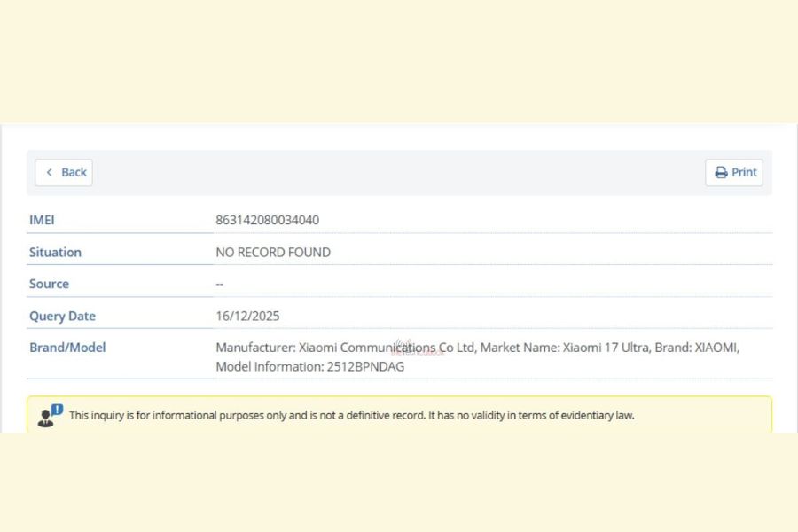This screenshot has height=532, width=798.
Task: Click the query date 16/12/2025
Action: [247, 316]
